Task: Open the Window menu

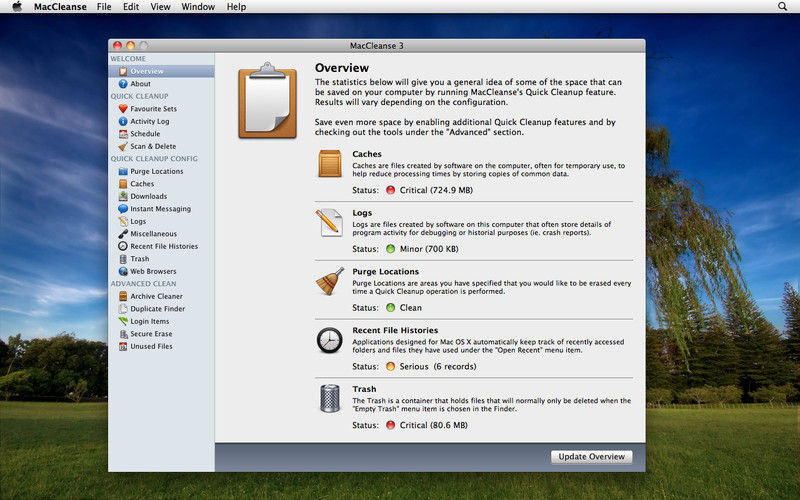Action: [198, 7]
